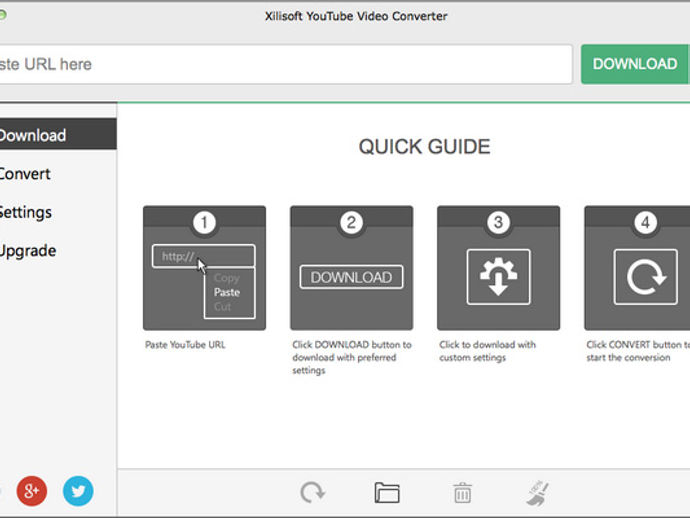
Task: Click the QUICK GUIDE heading
Action: (425, 147)
